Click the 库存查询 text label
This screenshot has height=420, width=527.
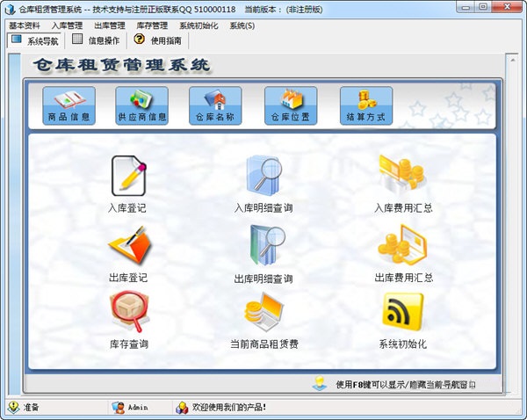(129, 344)
